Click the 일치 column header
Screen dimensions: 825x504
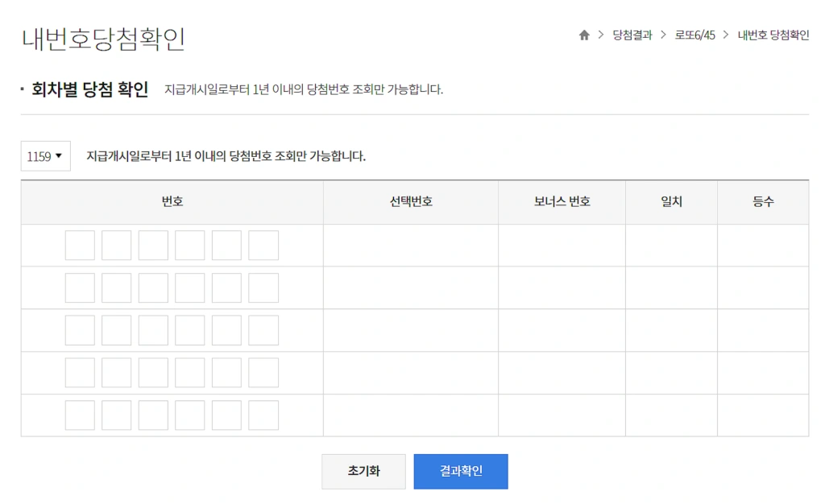671,202
